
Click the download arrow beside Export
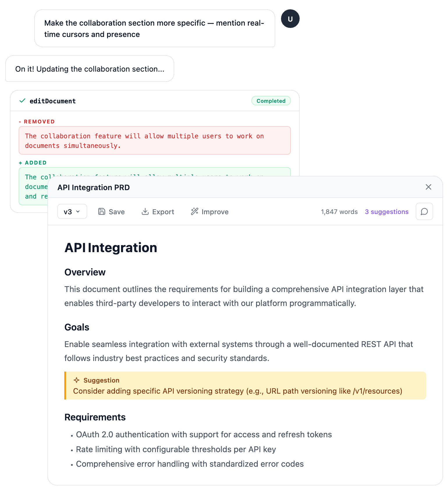pyautogui.click(x=145, y=212)
